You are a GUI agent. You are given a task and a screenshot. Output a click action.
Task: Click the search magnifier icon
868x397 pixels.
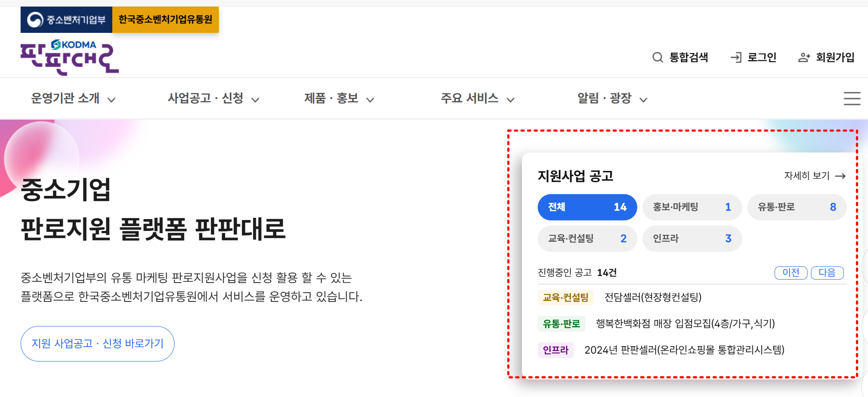[657, 57]
